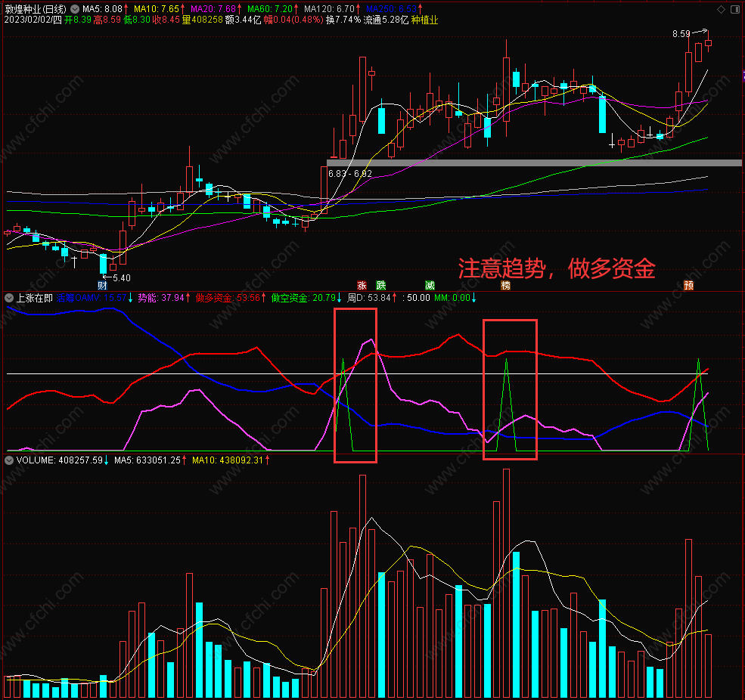Click the float value 流通5.28亿
The image size is (745, 700).
[386, 20]
